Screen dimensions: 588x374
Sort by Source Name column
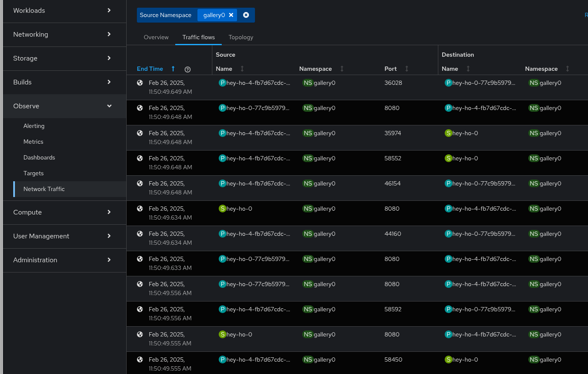pyautogui.click(x=242, y=69)
